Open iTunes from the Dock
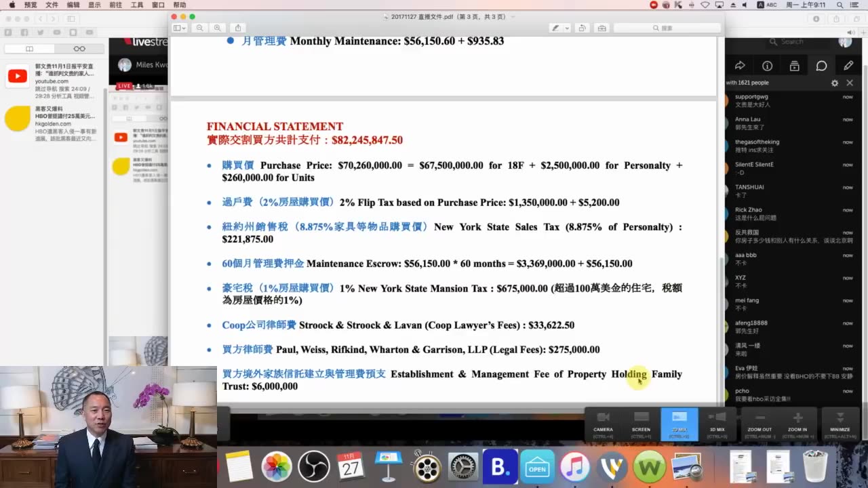Image resolution: width=868 pixels, height=488 pixels. pyautogui.click(x=575, y=466)
